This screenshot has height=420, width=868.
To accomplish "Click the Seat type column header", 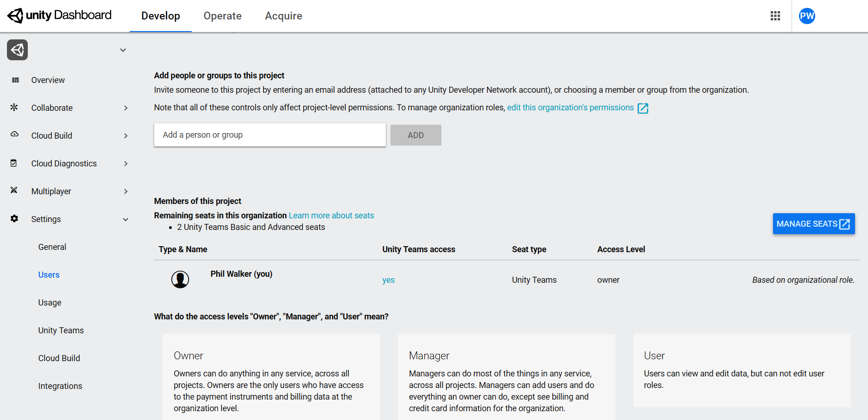I will [529, 249].
